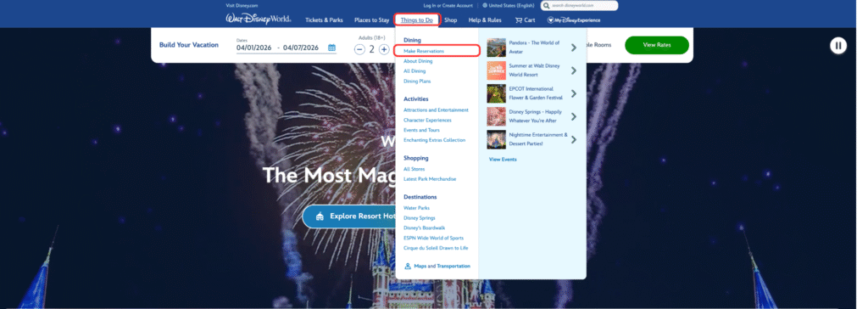Open Water Parks link
The image size is (868, 309).
(416, 208)
